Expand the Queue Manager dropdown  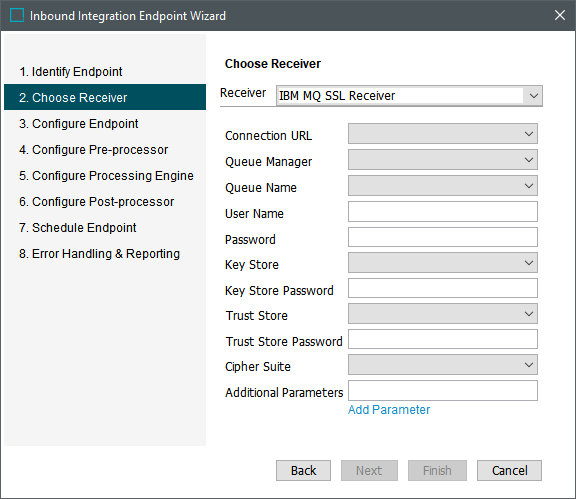(x=443, y=160)
